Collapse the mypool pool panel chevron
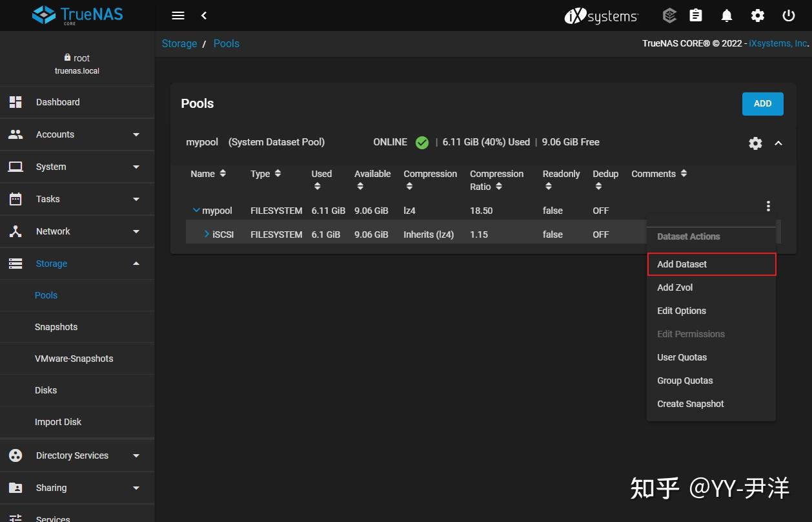Screen dimensions: 812x522 778,143
